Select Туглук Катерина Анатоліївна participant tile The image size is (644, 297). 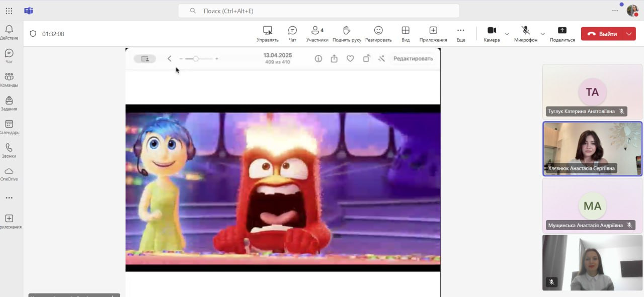pyautogui.click(x=592, y=91)
